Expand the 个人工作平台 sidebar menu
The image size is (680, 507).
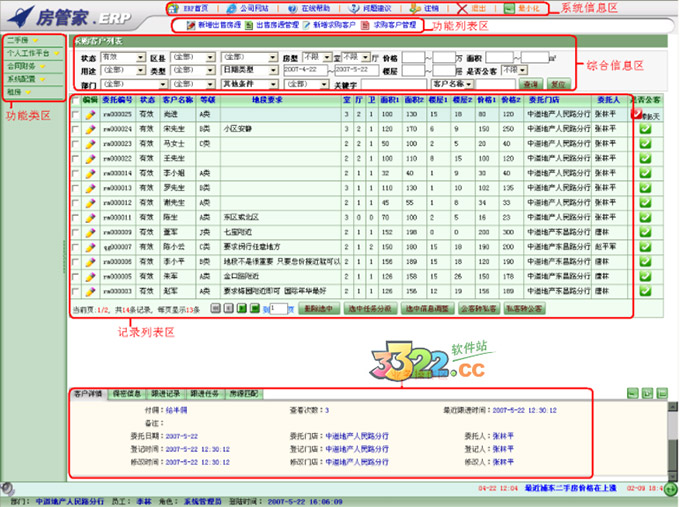(x=33, y=53)
